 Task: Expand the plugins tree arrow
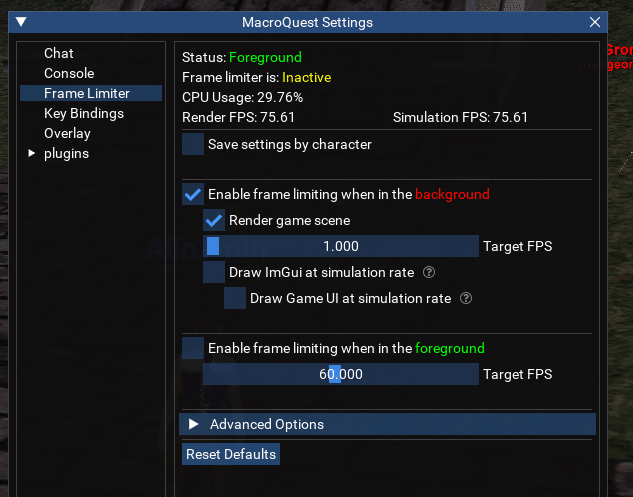coord(32,153)
